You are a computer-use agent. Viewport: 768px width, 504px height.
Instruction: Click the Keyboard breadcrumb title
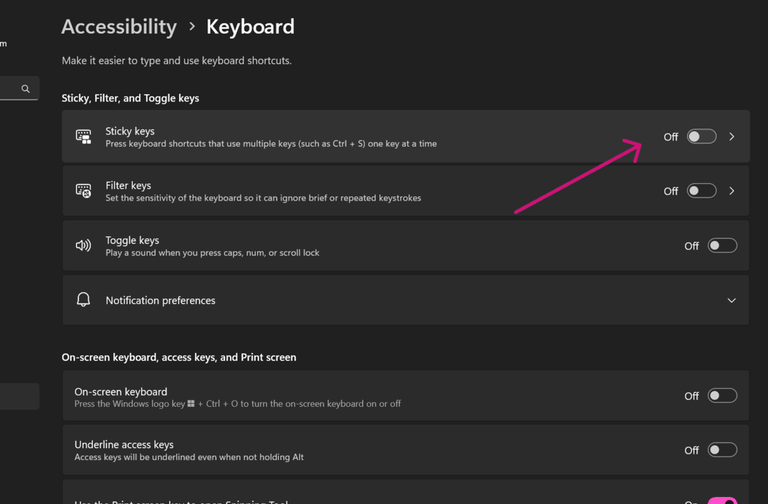coord(250,27)
